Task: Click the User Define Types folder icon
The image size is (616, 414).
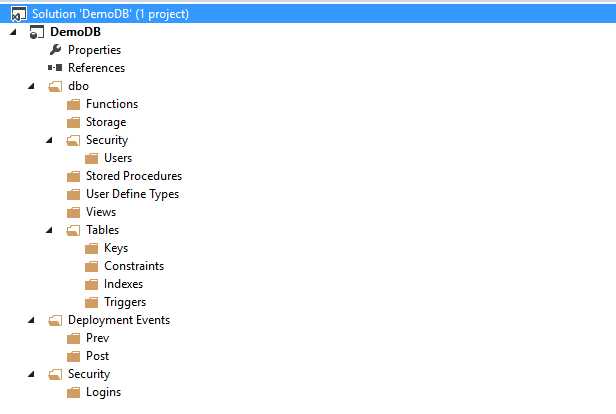Action: (x=73, y=194)
